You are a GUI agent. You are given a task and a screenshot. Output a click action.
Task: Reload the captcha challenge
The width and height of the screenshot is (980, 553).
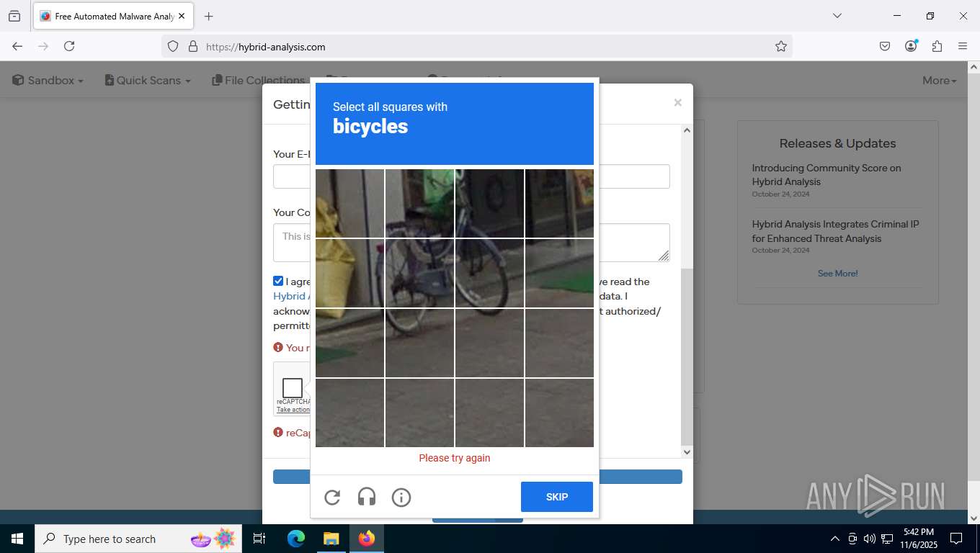pos(332,497)
